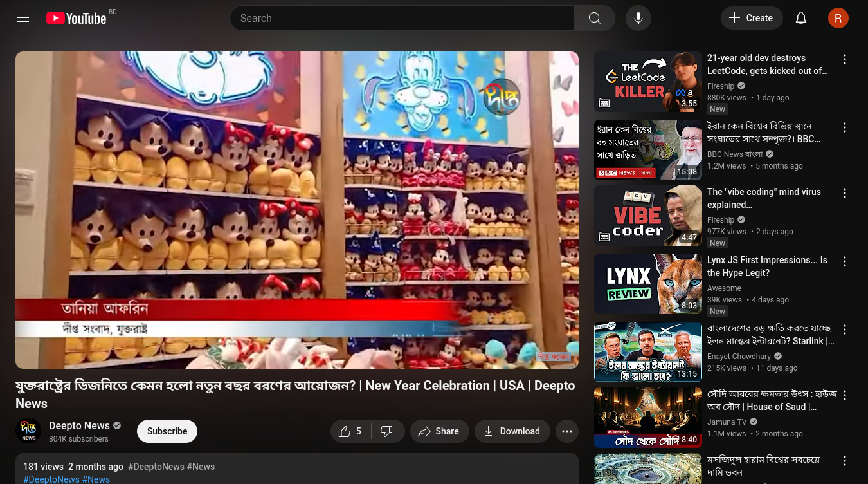
Task: Click the '181 views' description text
Action: point(43,467)
